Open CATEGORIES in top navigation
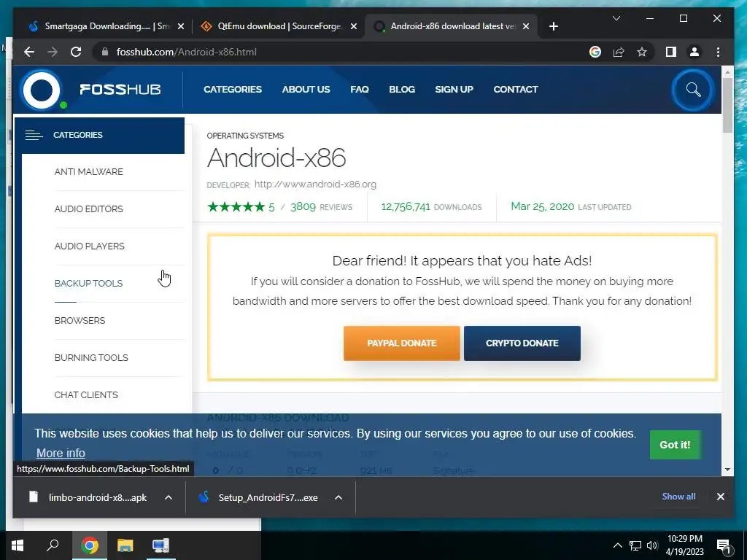 click(233, 90)
